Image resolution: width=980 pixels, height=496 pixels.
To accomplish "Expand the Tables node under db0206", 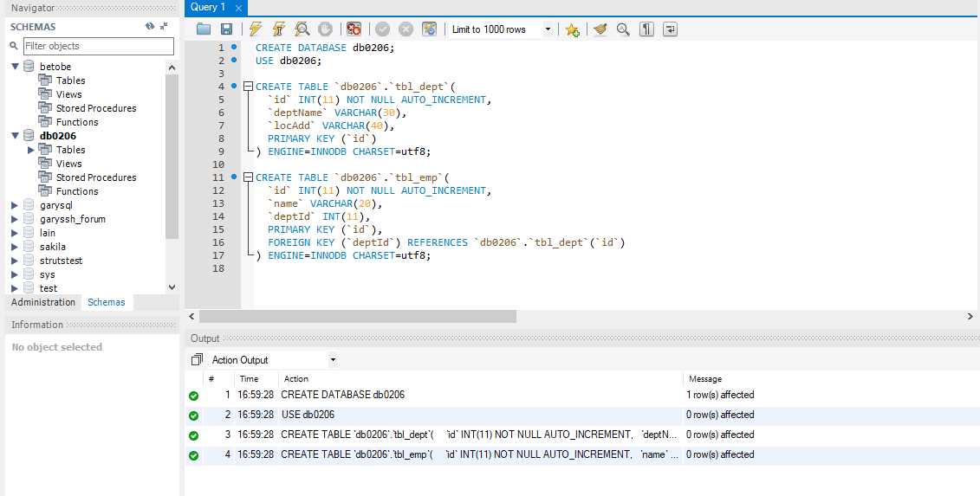I will point(31,150).
